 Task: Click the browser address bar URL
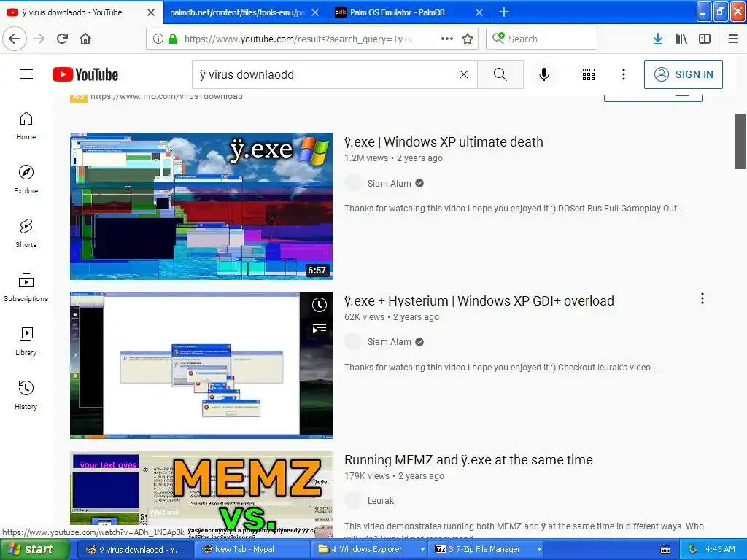point(298,39)
